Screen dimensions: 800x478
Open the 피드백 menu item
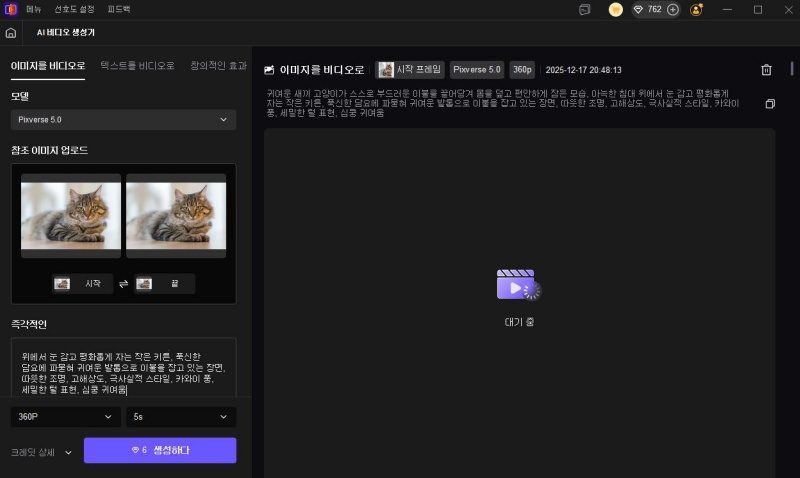tap(119, 9)
